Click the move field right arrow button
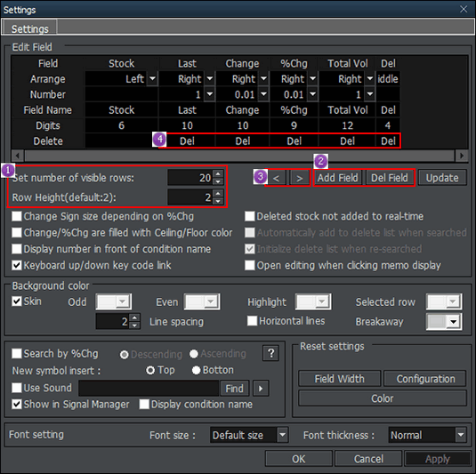Screen dimensions: 476x474 pyautogui.click(x=299, y=178)
